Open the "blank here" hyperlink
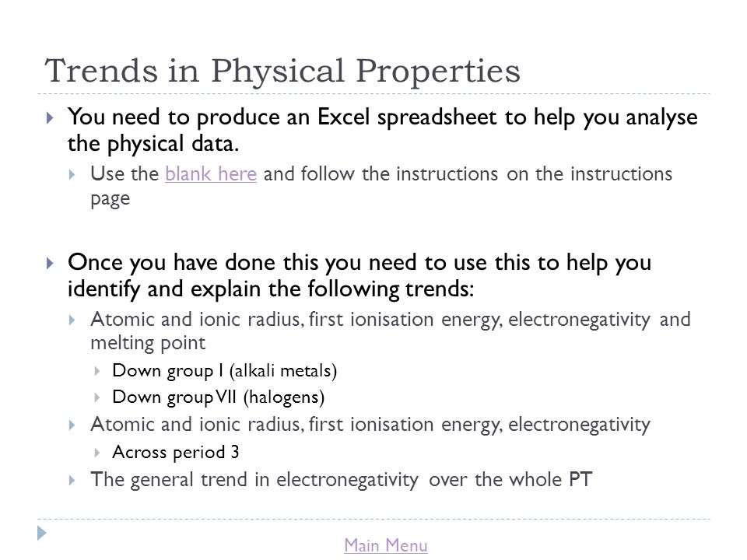Screen dimensions: 747x560 click(211, 173)
